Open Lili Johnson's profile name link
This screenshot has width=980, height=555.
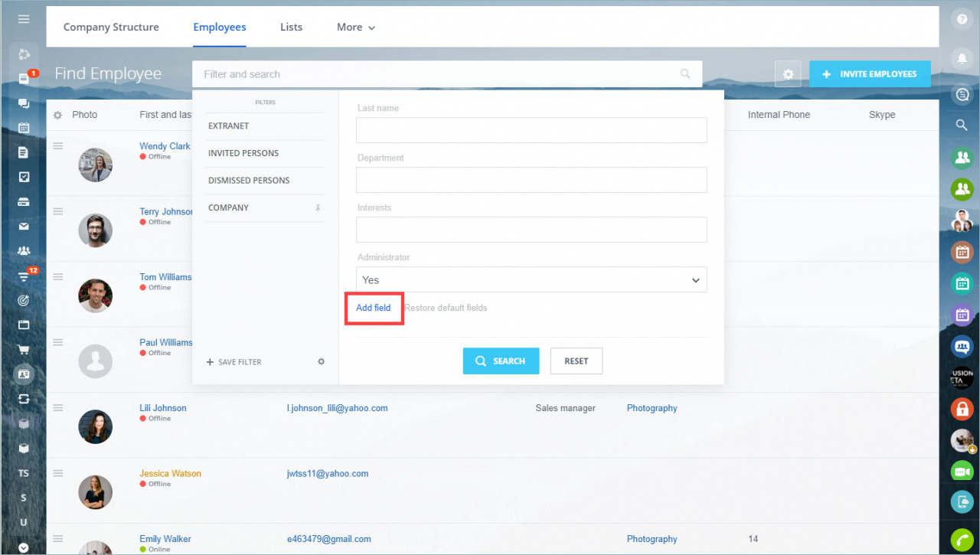(x=163, y=408)
